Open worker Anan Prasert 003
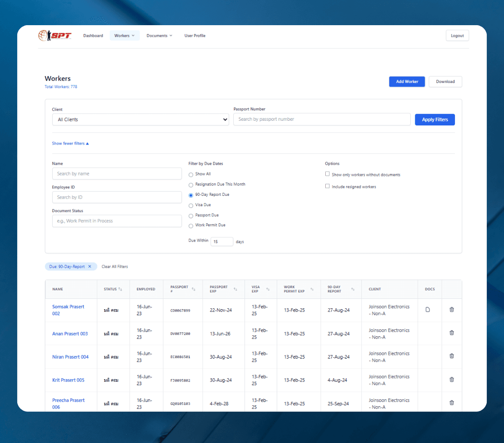 [70, 334]
